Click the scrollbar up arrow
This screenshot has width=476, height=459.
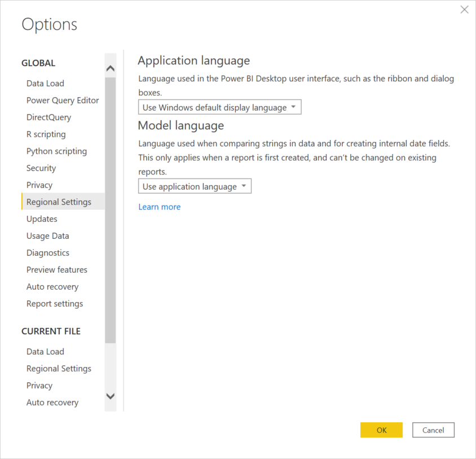[x=111, y=68]
